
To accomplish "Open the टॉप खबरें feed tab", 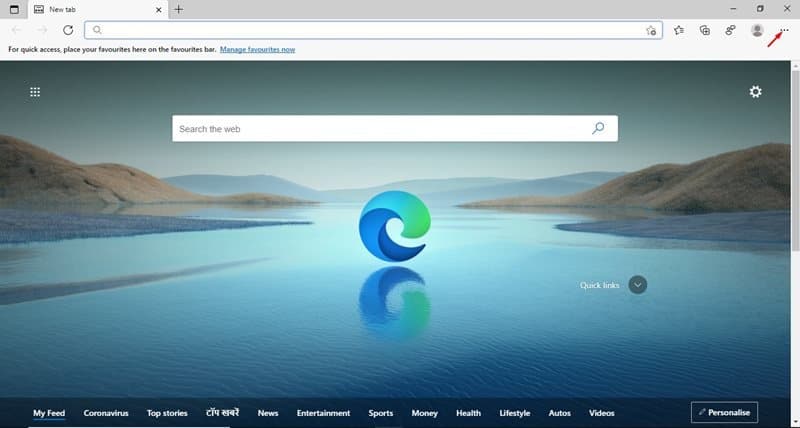I will (222, 412).
